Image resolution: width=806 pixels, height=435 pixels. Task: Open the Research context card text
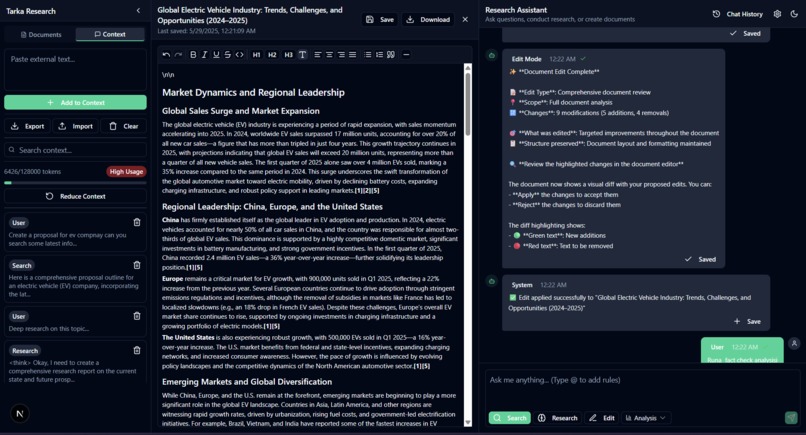72,371
